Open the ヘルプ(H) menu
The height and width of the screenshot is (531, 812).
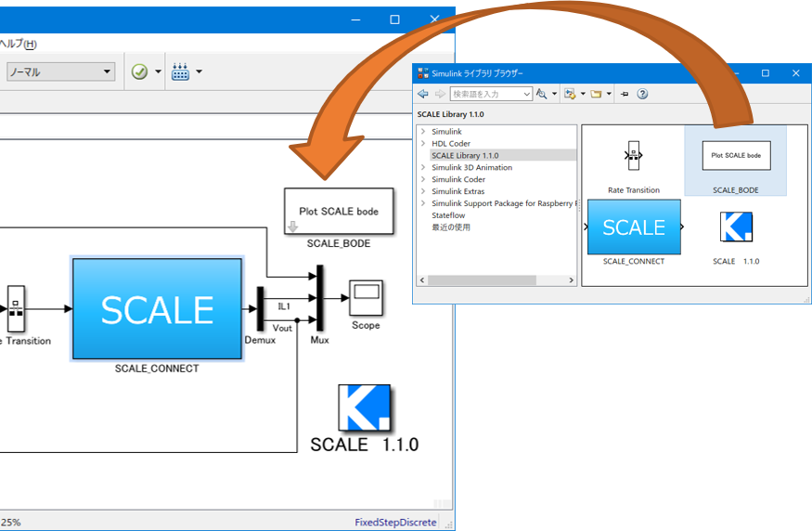[19, 44]
